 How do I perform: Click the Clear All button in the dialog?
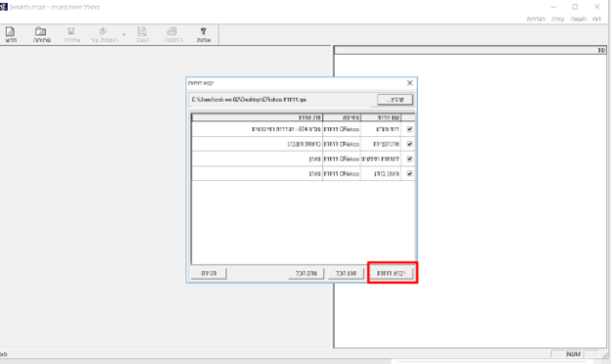click(306, 273)
